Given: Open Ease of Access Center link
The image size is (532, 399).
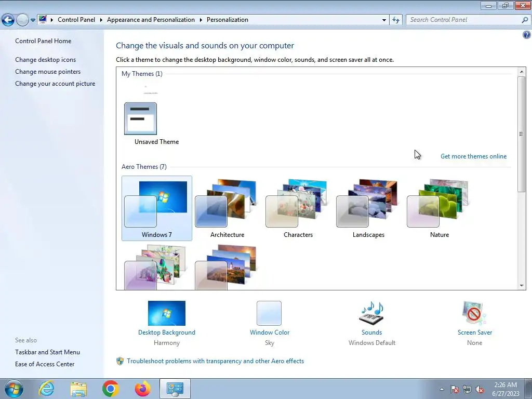Looking at the screenshot, I should [x=45, y=364].
